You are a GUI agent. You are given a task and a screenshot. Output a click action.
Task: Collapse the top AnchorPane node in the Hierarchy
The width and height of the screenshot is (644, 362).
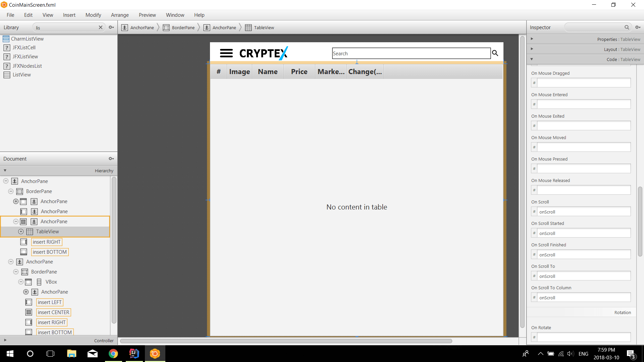point(6,181)
